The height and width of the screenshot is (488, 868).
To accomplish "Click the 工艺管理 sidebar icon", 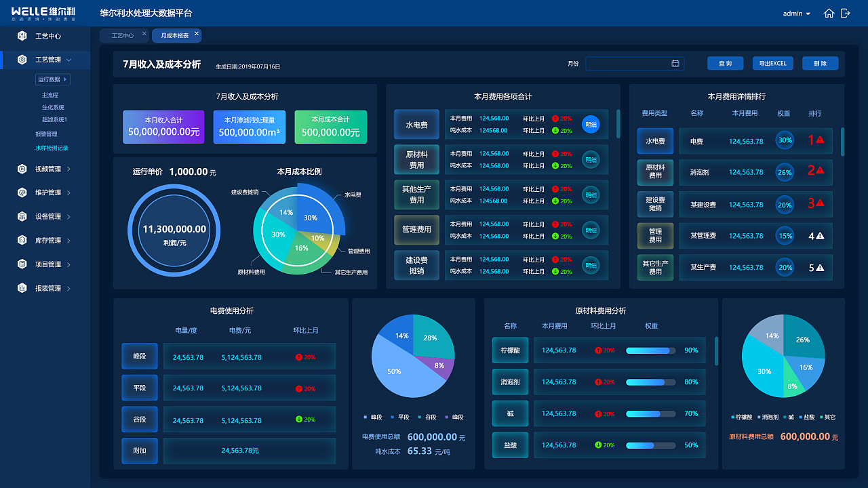I will pos(22,60).
